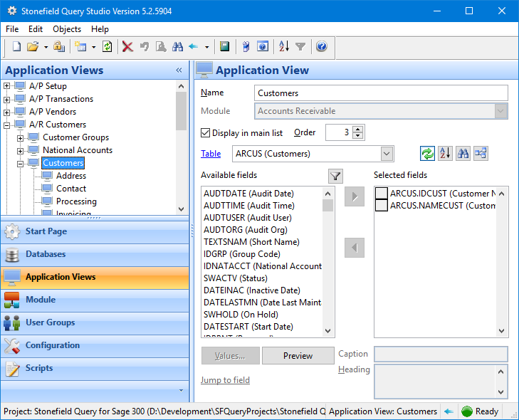This screenshot has width=519, height=420.
Task: Click the new document toolbar icon
Action: (x=17, y=47)
